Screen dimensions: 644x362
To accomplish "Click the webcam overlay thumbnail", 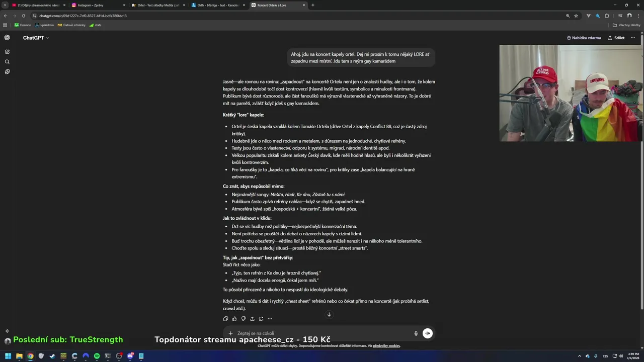I will point(571,93).
